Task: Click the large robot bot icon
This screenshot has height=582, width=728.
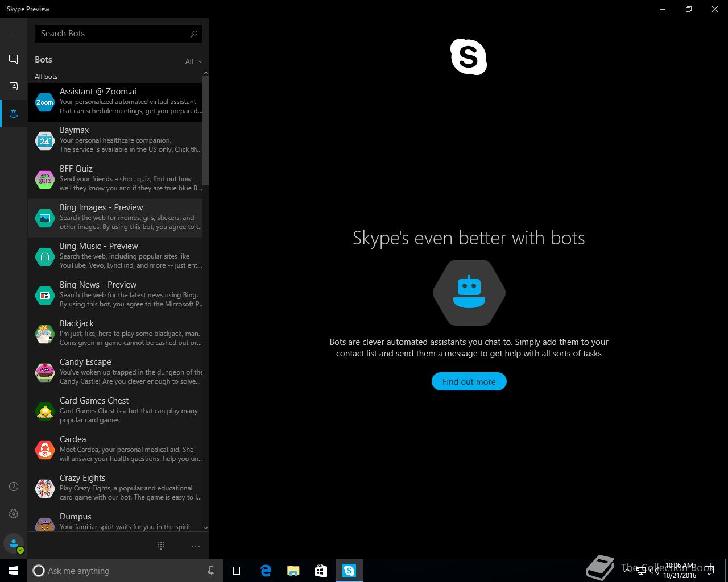Action: pos(469,293)
